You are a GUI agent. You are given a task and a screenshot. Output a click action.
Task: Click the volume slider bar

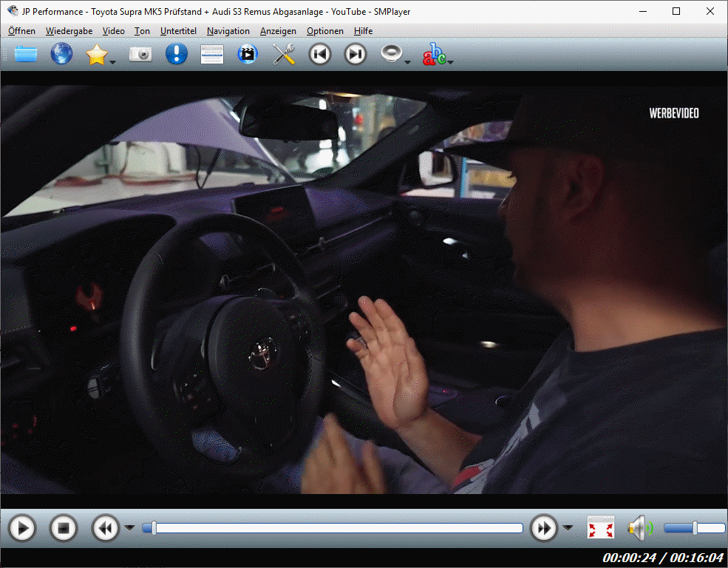695,528
